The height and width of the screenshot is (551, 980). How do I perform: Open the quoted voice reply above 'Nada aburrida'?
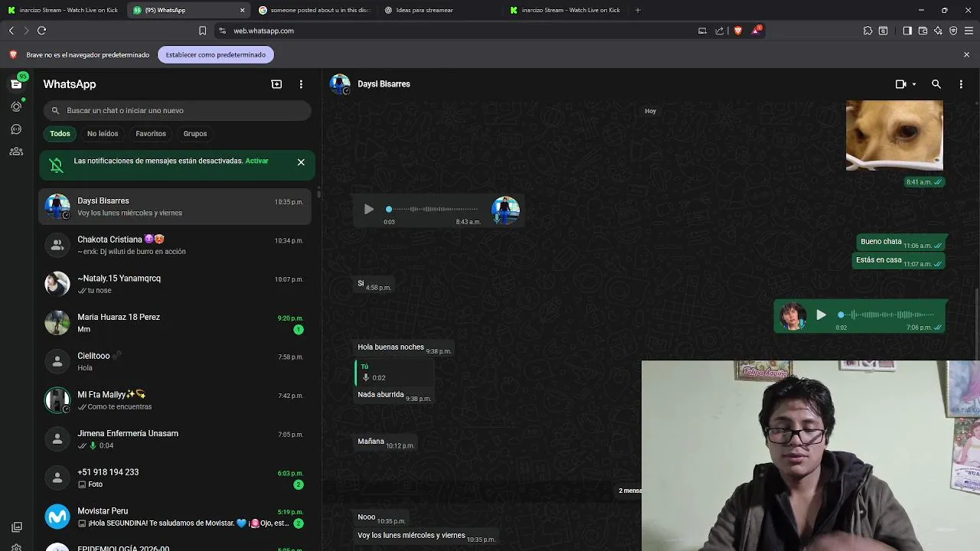pos(394,373)
